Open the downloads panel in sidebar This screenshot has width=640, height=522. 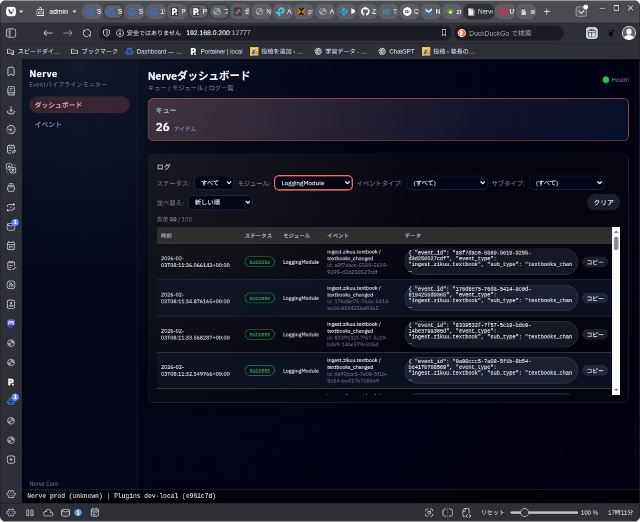11,110
